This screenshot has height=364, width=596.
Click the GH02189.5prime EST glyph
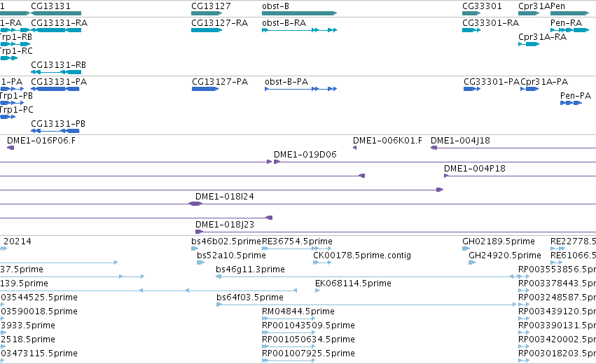click(466, 248)
